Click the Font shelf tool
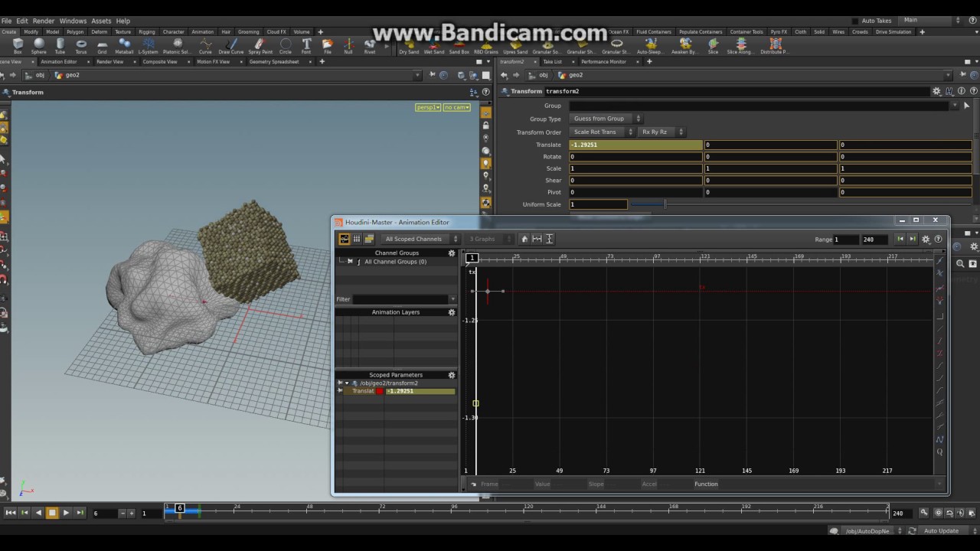Screen dimensions: 980x551 pos(306,45)
